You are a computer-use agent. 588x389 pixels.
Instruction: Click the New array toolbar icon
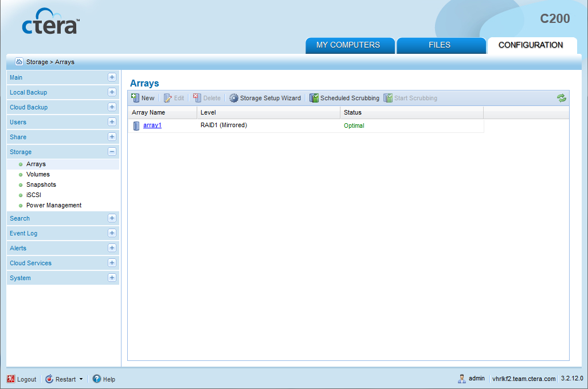click(x=135, y=98)
